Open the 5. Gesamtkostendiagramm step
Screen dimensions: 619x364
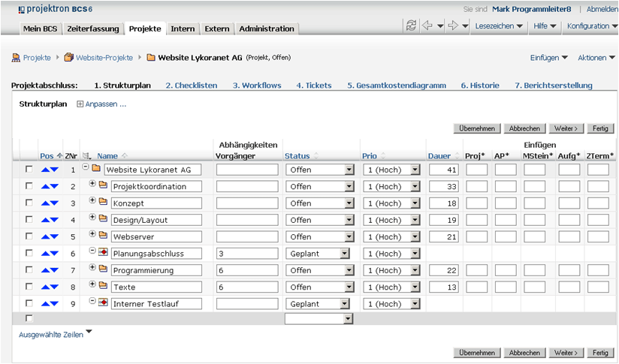point(397,86)
